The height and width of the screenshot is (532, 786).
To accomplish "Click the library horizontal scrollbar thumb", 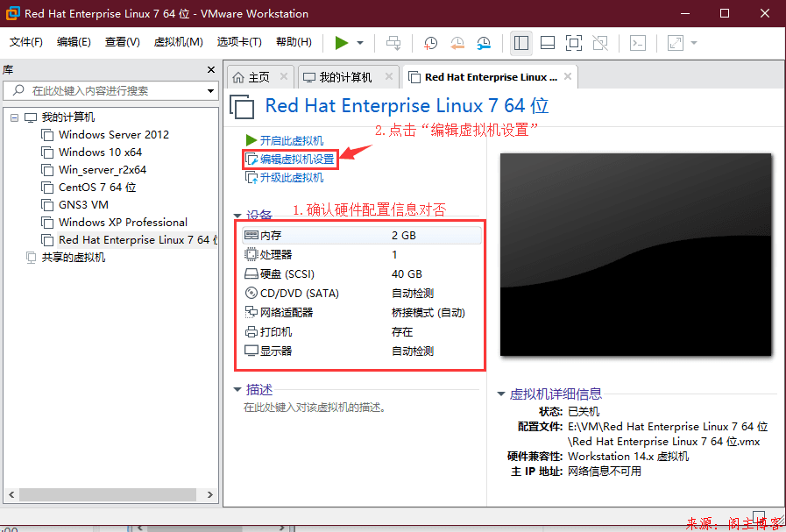I will [x=107, y=495].
